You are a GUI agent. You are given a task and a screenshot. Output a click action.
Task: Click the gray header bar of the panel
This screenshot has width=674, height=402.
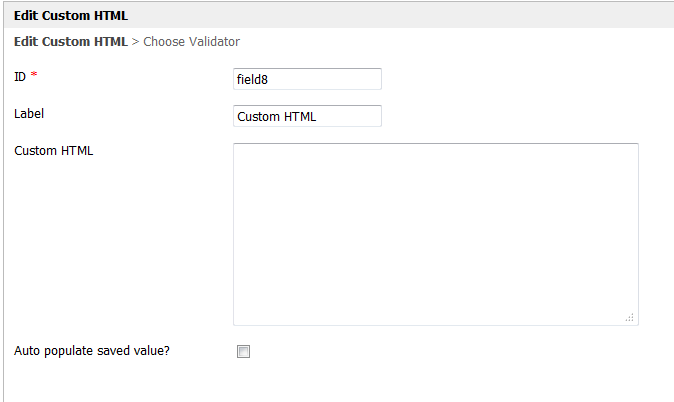pyautogui.click(x=400, y=16)
